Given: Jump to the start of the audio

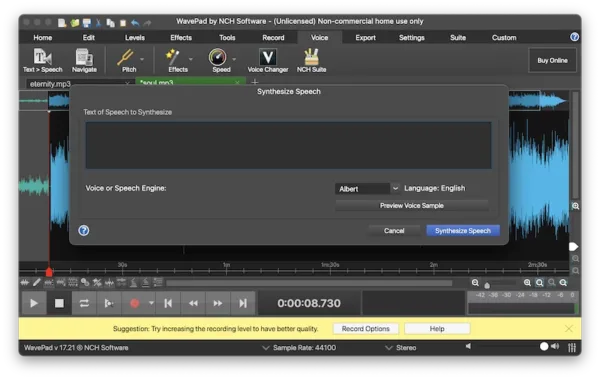Looking at the screenshot, I should tap(168, 303).
